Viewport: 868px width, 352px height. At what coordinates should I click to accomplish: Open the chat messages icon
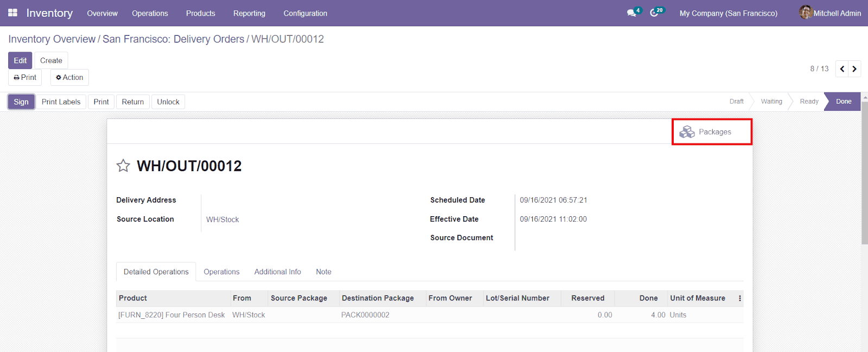[x=632, y=12]
